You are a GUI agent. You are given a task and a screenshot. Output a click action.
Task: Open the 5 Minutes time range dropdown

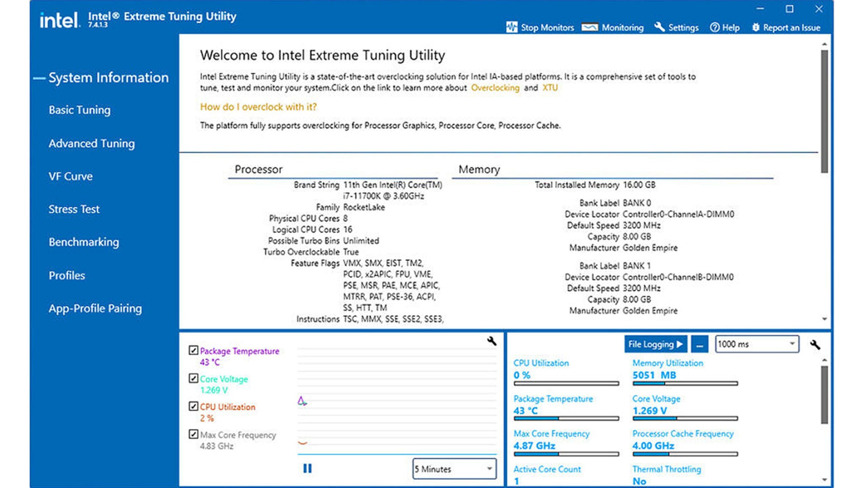pyautogui.click(x=454, y=469)
